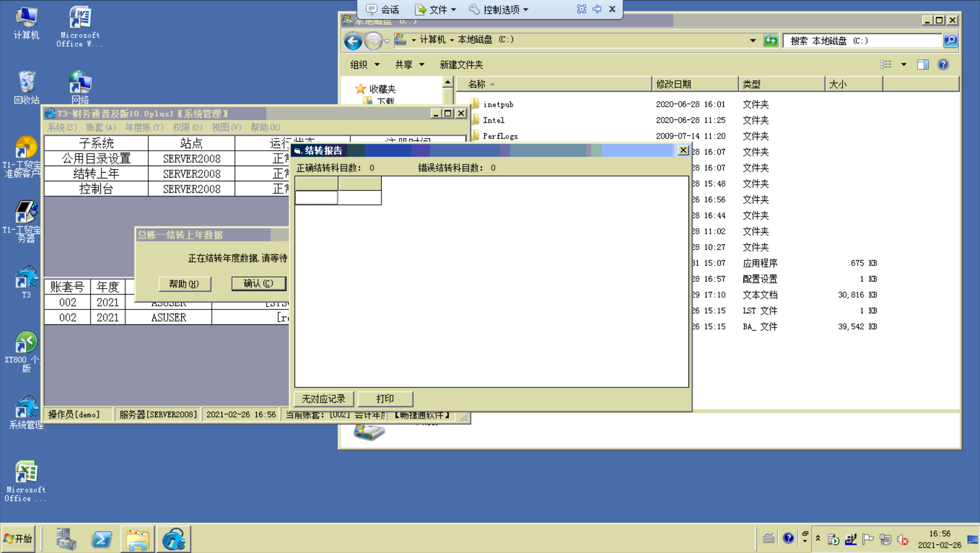This screenshot has width=980, height=553.
Task: Sort by the 大小 column header
Action: 854,84
